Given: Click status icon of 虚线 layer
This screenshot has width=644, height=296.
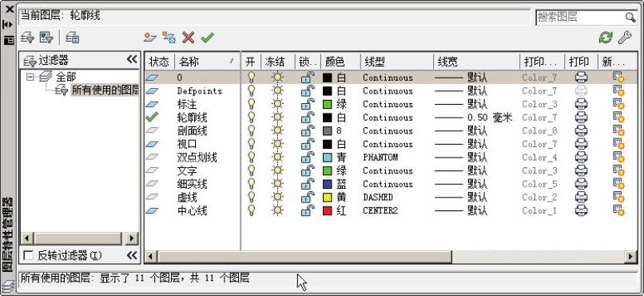Looking at the screenshot, I should [152, 198].
